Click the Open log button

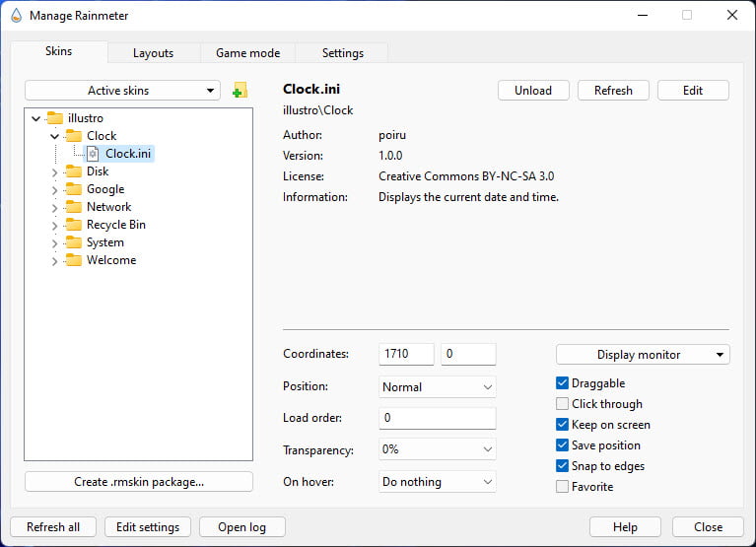(242, 526)
